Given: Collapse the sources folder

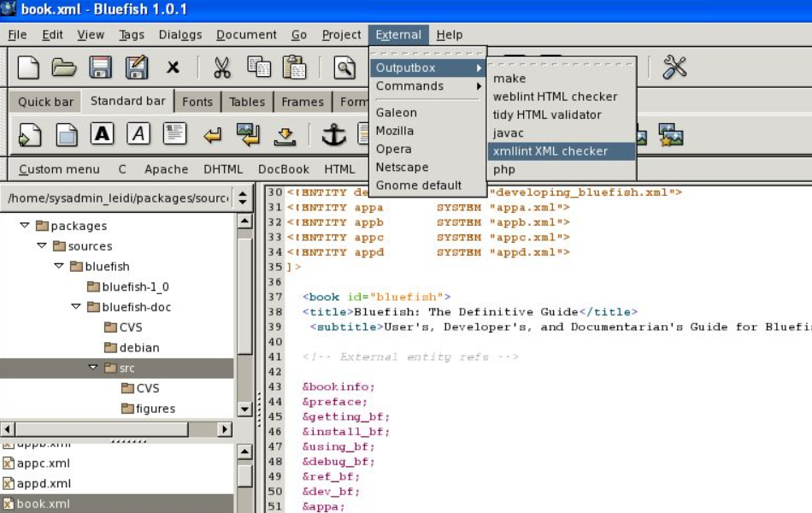Looking at the screenshot, I should tap(41, 245).
